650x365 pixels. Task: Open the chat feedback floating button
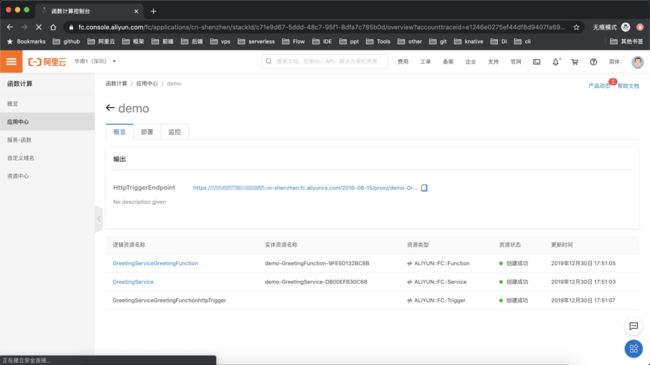click(633, 326)
